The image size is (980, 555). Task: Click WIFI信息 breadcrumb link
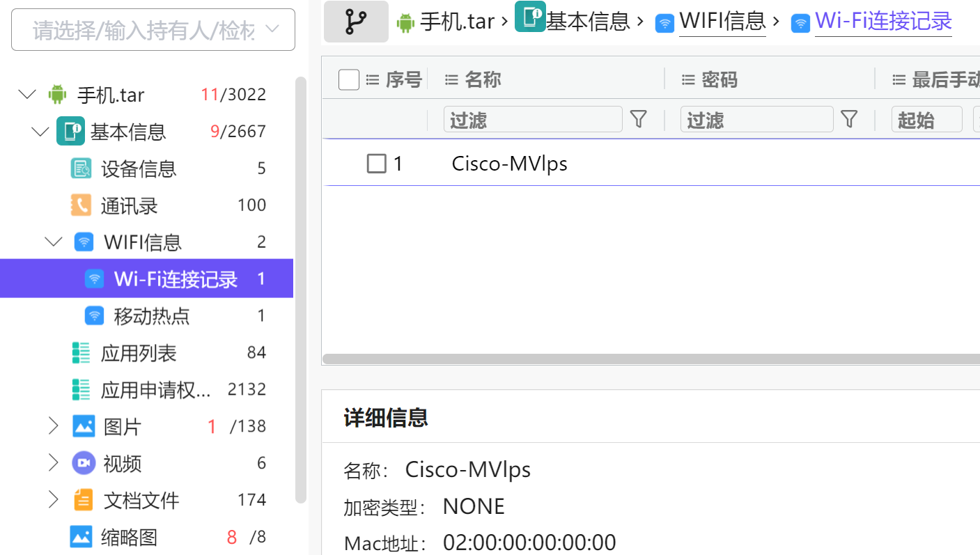coord(722,22)
